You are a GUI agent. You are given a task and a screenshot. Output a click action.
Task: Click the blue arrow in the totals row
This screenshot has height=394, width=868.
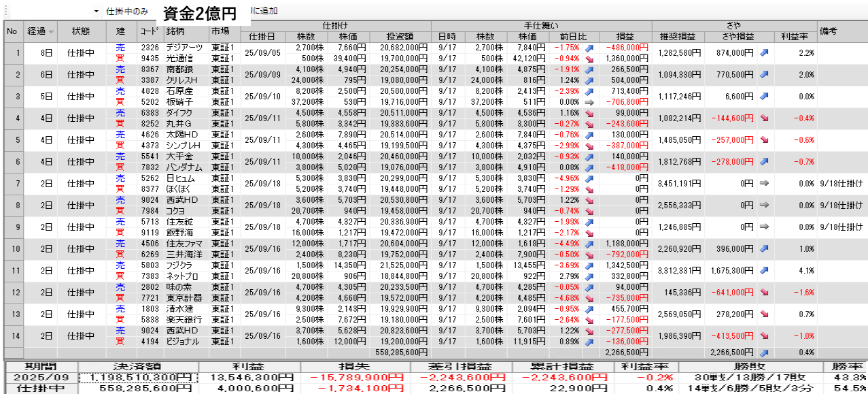click(763, 352)
